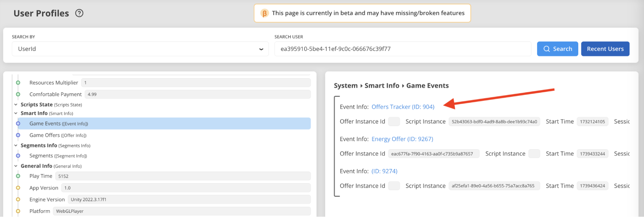
Task: Select the Game Events tree item
Action: 59,124
